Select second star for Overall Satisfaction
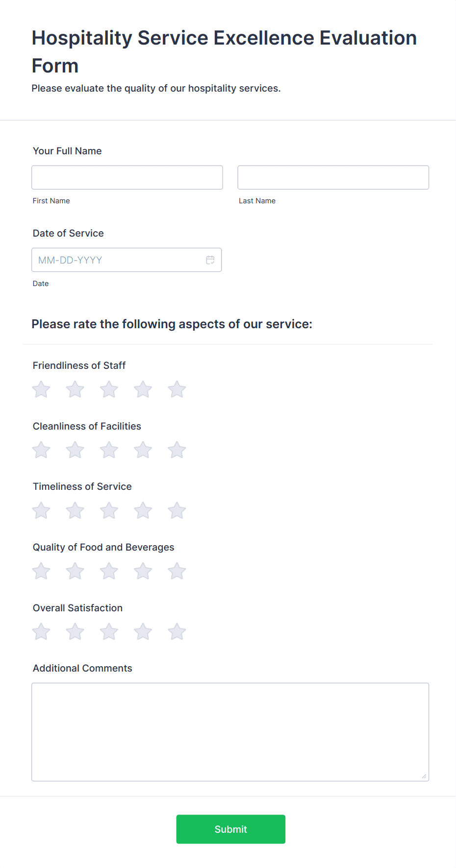This screenshot has width=456, height=868. coord(75,632)
